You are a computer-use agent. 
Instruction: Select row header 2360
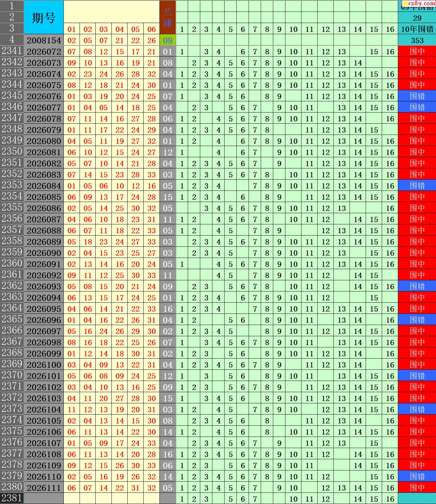point(12,264)
